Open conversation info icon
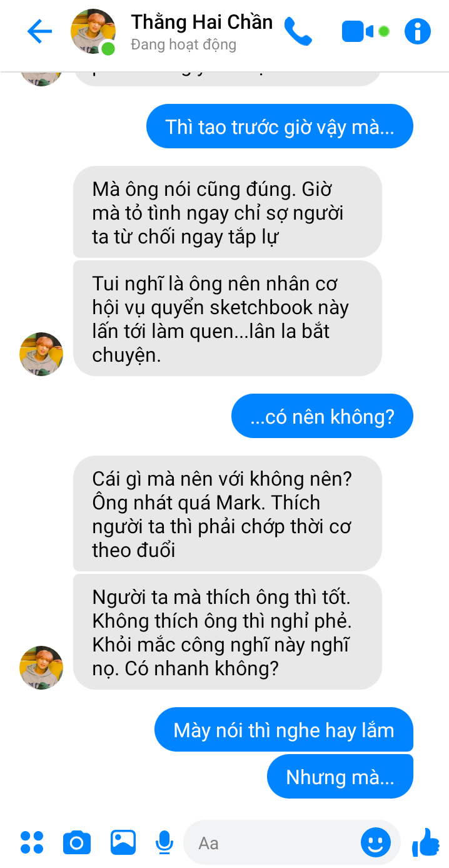 coord(418,31)
